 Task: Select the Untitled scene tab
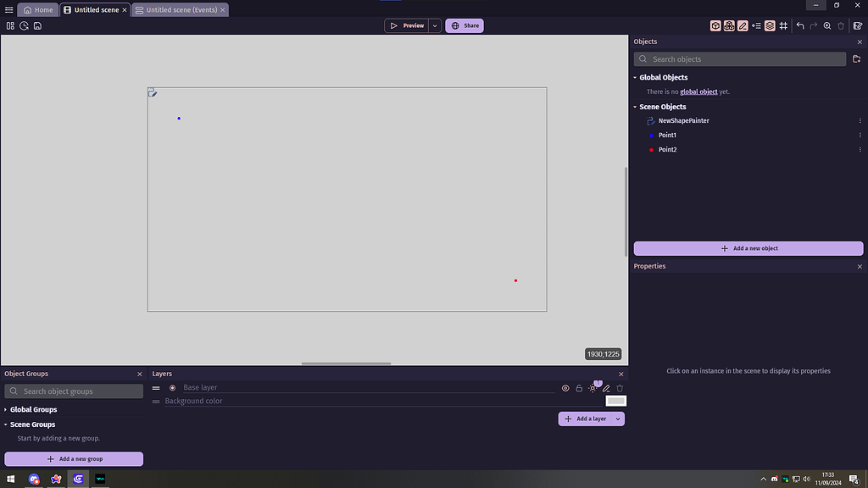92,10
